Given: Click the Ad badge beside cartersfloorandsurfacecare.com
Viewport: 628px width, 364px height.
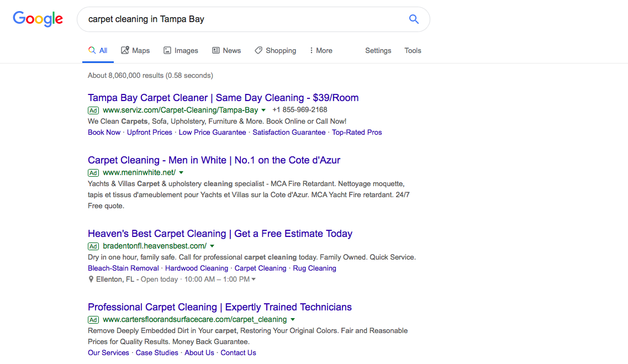Looking at the screenshot, I should coord(93,320).
